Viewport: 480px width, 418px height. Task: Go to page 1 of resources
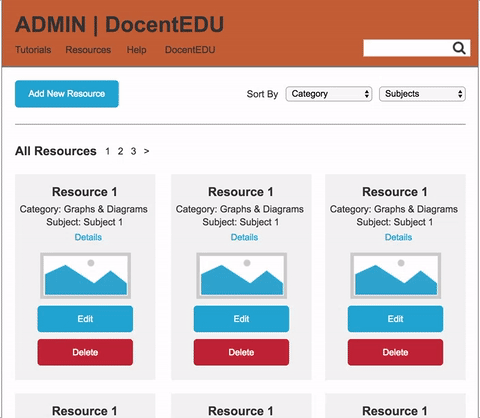coord(108,151)
